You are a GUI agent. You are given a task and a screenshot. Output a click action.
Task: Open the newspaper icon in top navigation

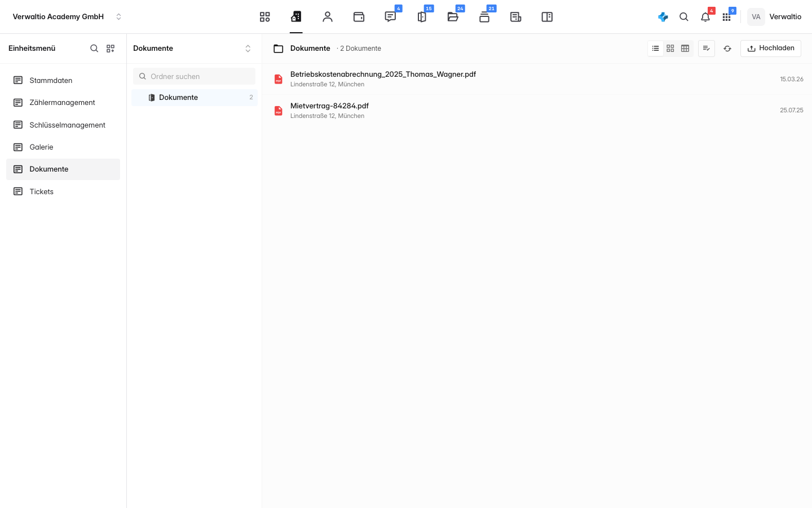point(515,17)
